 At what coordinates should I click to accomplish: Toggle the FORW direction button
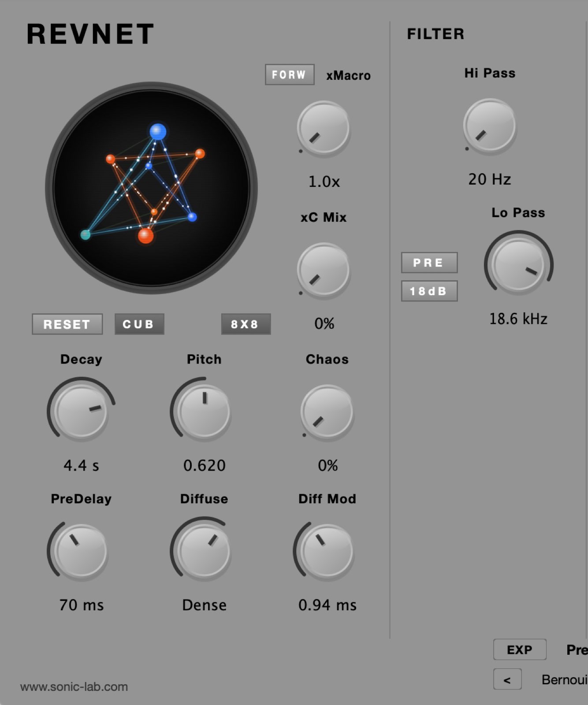(x=290, y=74)
